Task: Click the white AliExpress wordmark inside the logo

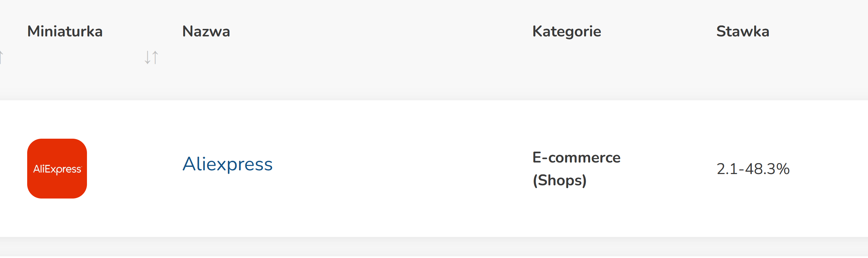Action: coord(57,169)
